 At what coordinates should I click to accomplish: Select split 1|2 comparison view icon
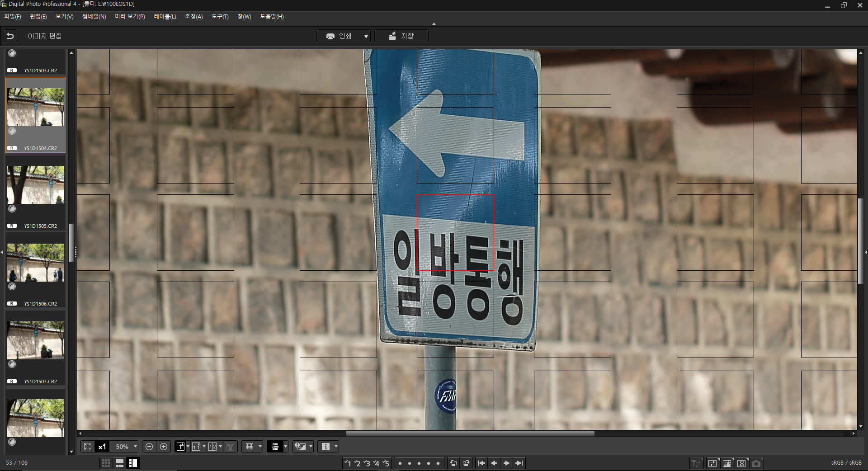pyautogui.click(x=212, y=447)
